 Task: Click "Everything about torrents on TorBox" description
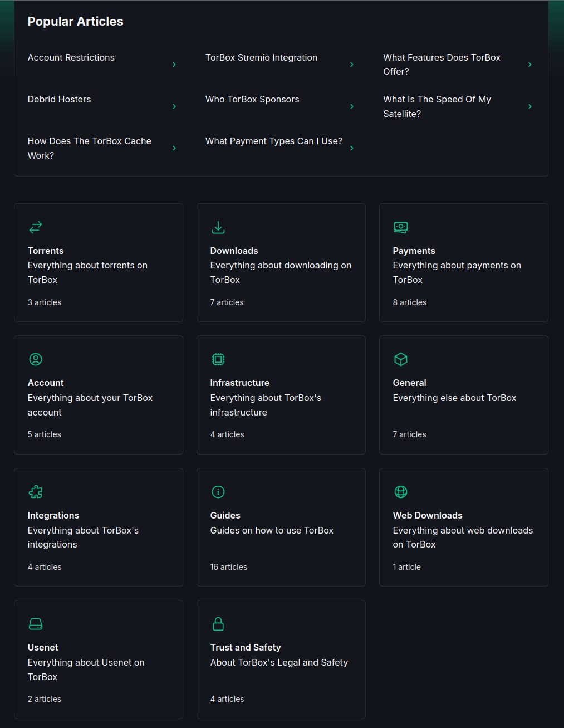tap(87, 272)
